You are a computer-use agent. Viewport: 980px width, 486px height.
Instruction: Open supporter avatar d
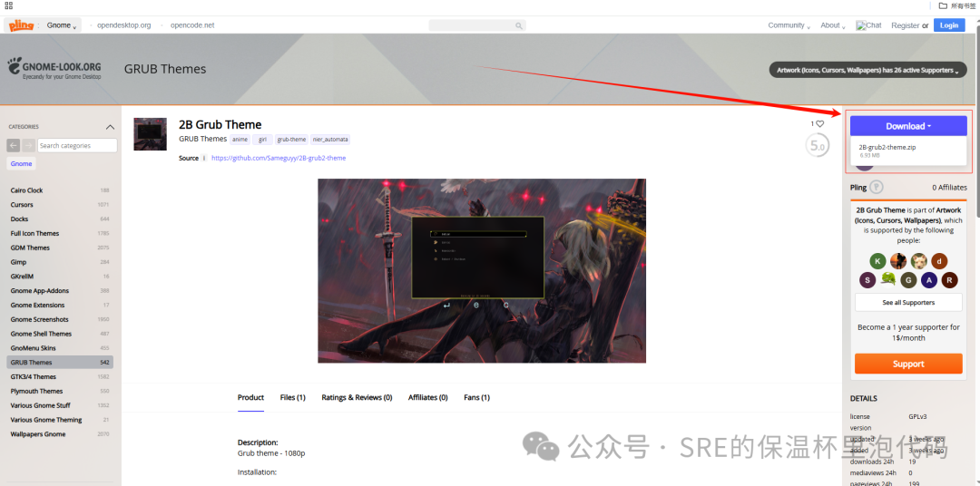click(939, 261)
